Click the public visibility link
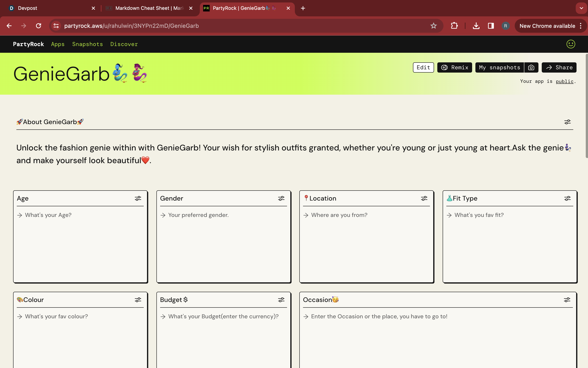 [564, 82]
